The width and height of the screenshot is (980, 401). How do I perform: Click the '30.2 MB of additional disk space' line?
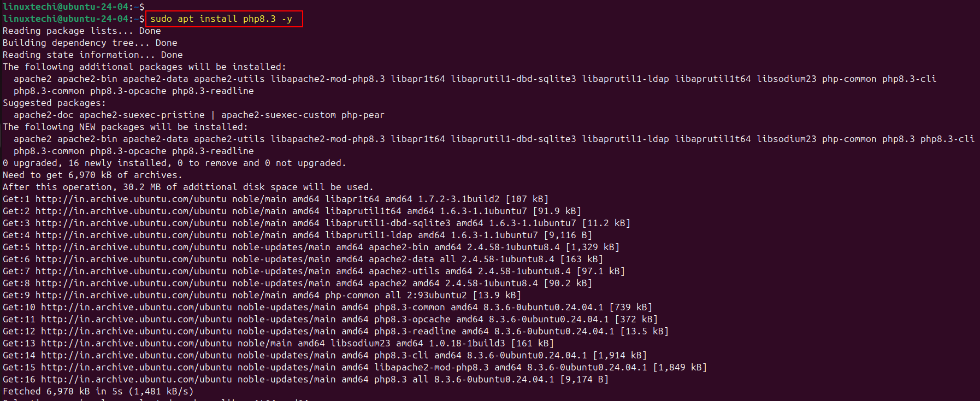188,187
